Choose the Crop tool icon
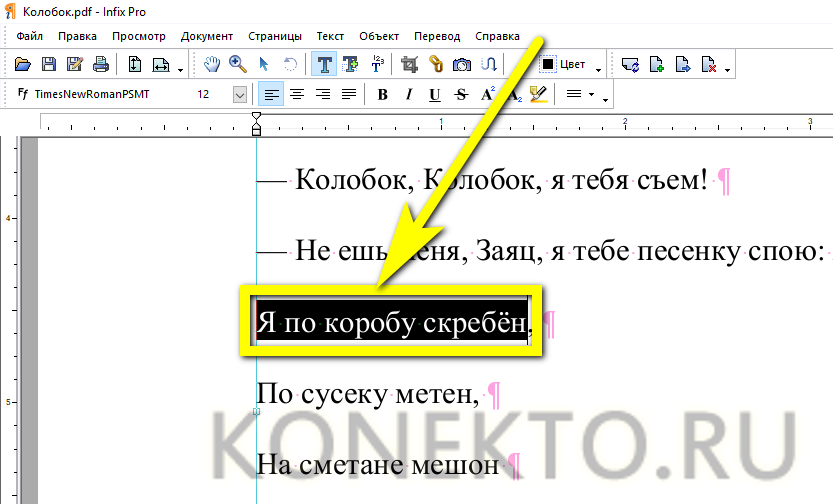833x504 pixels. click(x=409, y=65)
